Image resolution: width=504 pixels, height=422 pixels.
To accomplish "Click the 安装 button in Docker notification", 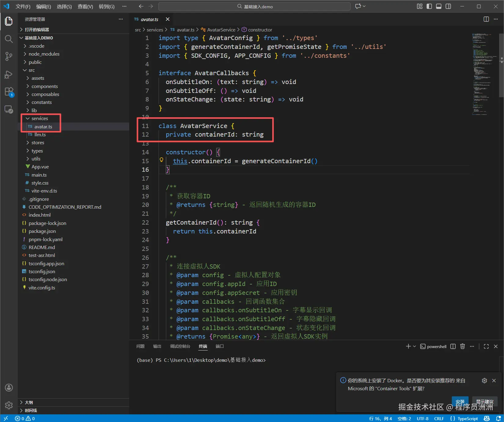I will coord(460,402).
